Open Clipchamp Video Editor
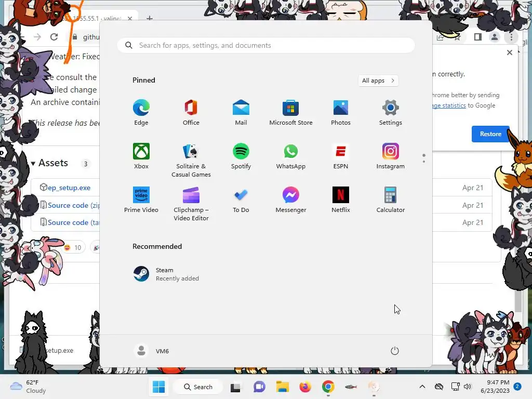Image resolution: width=532 pixels, height=399 pixels. 191,204
